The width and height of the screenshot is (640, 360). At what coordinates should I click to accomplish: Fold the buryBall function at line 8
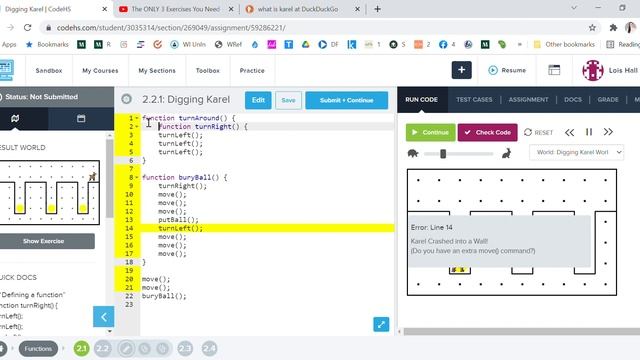point(137,177)
